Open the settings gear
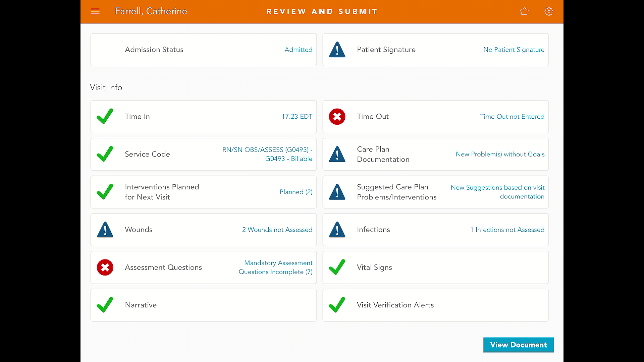This screenshot has width=644, height=362. [x=549, y=12]
